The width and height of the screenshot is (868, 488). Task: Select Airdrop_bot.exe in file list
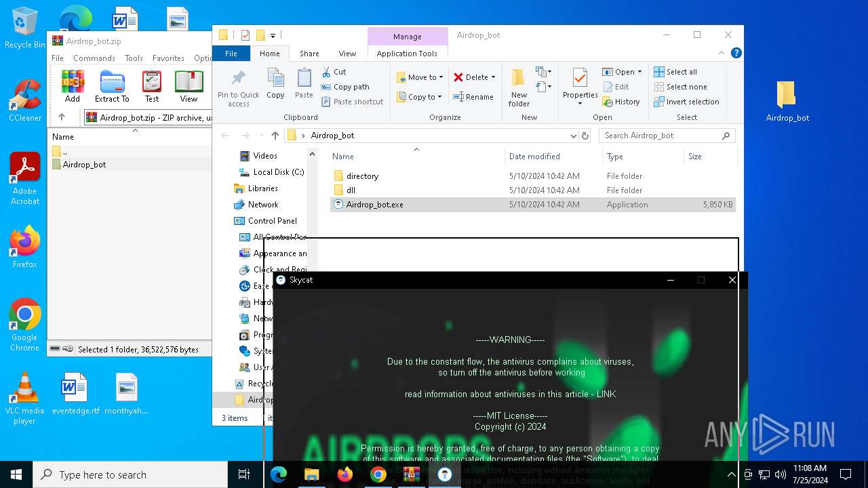pyautogui.click(x=532, y=205)
